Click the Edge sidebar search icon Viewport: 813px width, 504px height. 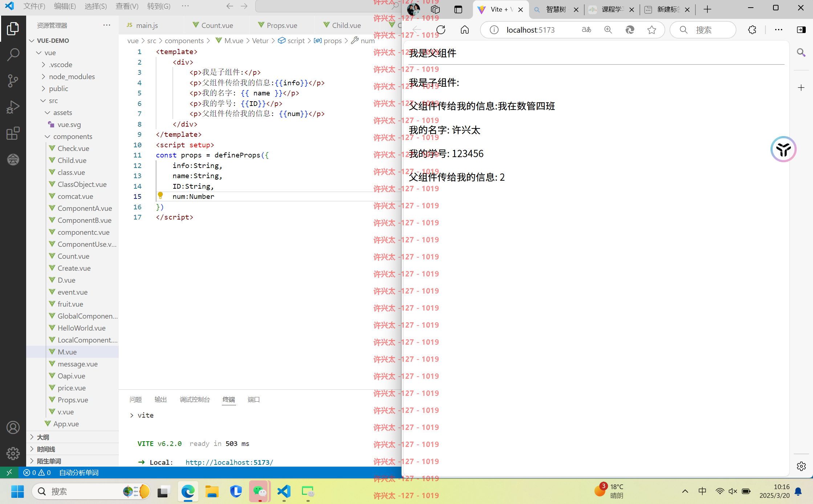coord(801,53)
